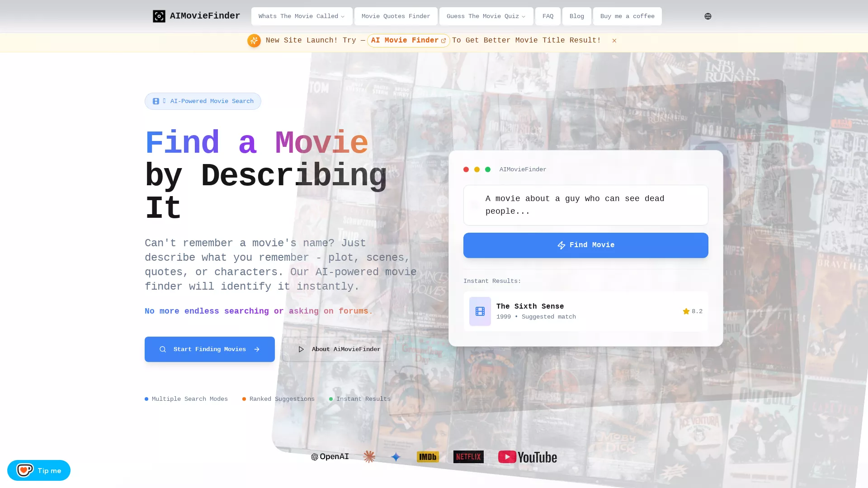The height and width of the screenshot is (488, 868).
Task: Click the film icon in AI-Powered badge
Action: point(156,101)
